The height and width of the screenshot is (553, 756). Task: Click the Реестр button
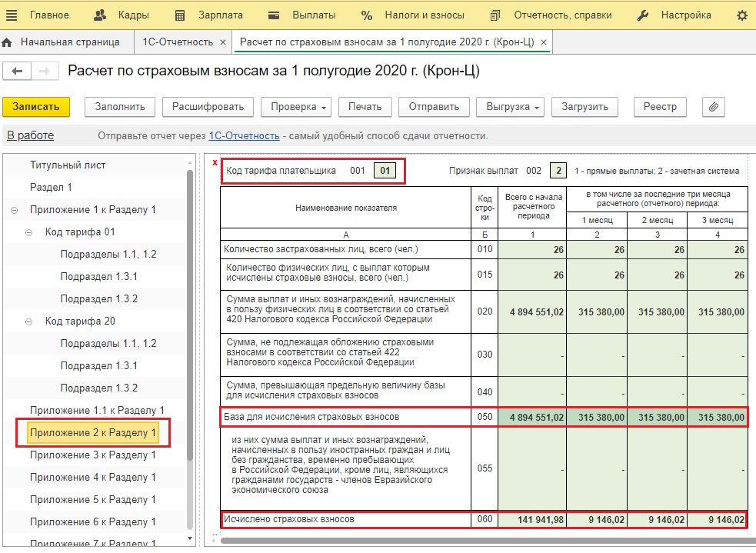pos(660,107)
